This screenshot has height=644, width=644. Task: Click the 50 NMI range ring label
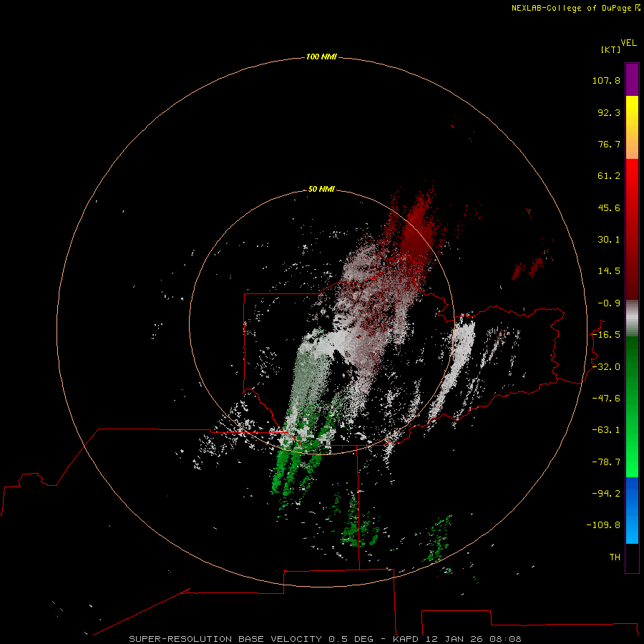tap(321, 189)
